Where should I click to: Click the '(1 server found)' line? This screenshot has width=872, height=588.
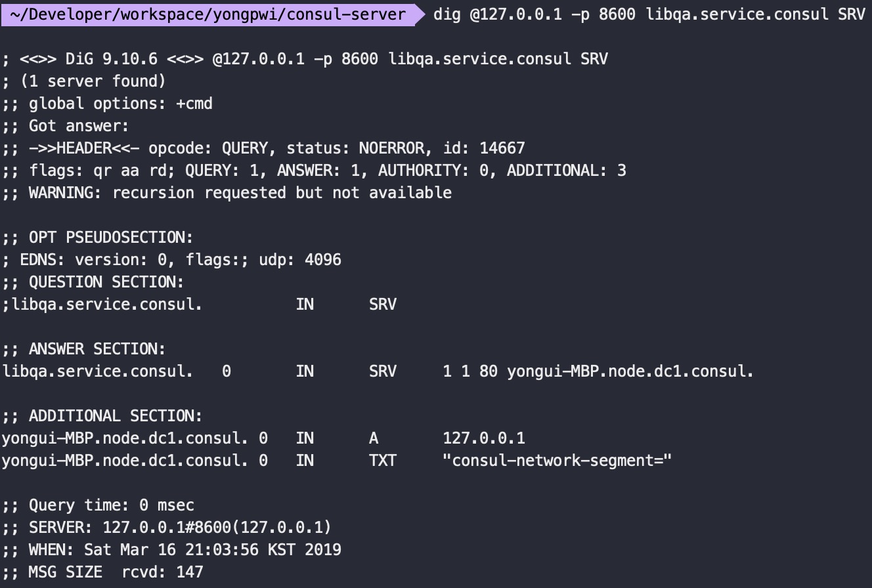84,81
